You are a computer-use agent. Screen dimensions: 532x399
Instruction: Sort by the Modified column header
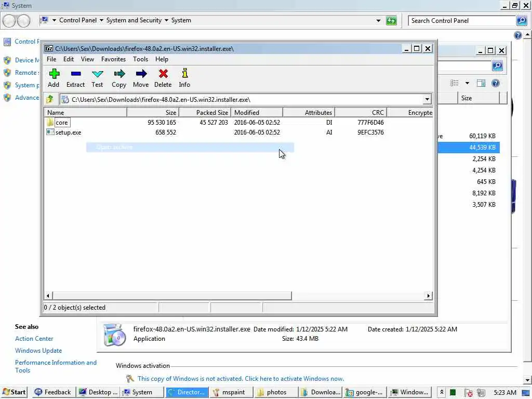[257, 112]
